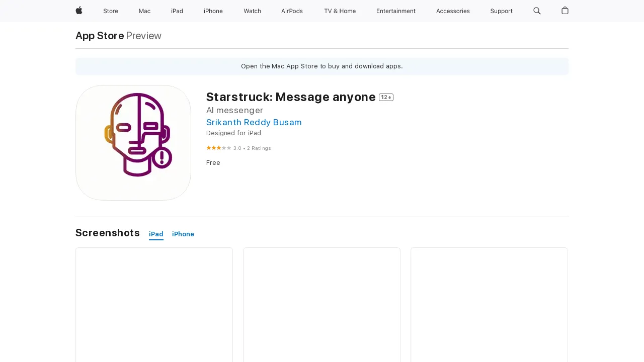Open the Watch menu item
This screenshot has width=644, height=362.
point(252,11)
